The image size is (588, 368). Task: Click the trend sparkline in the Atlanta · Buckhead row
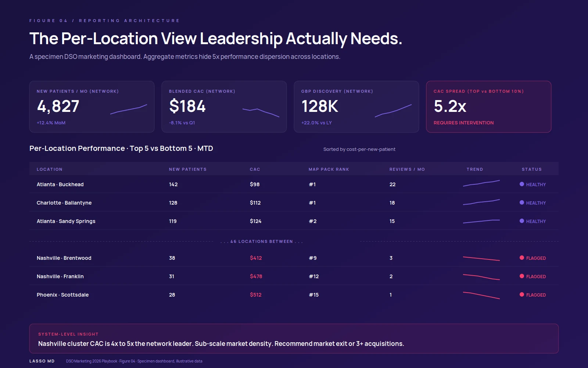point(481,183)
